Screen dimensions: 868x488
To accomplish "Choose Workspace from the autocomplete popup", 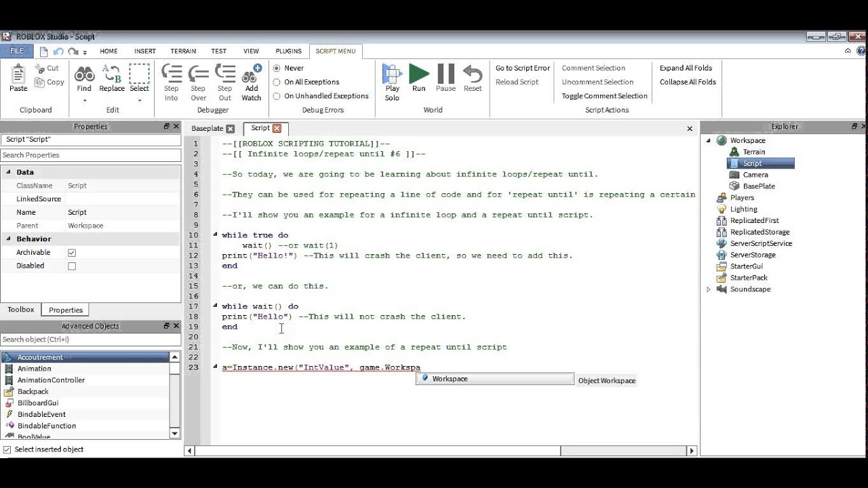I will click(x=495, y=379).
